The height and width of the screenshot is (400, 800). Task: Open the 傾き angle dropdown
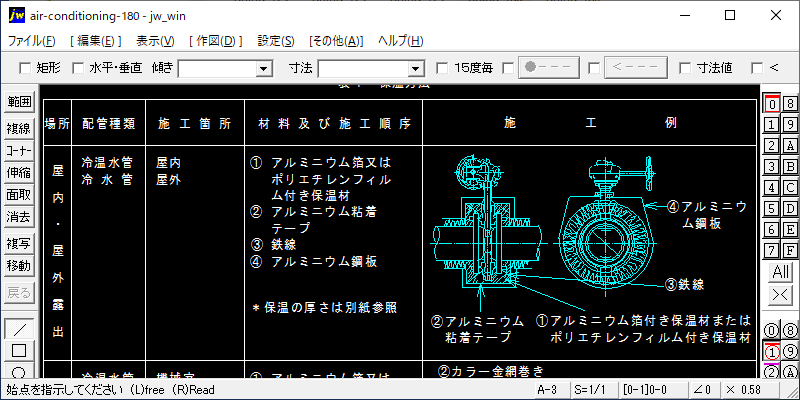pyautogui.click(x=264, y=68)
